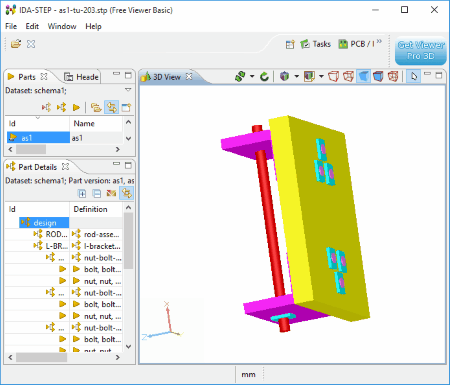Select the ROD... assembly tree node

pyautogui.click(x=51, y=234)
